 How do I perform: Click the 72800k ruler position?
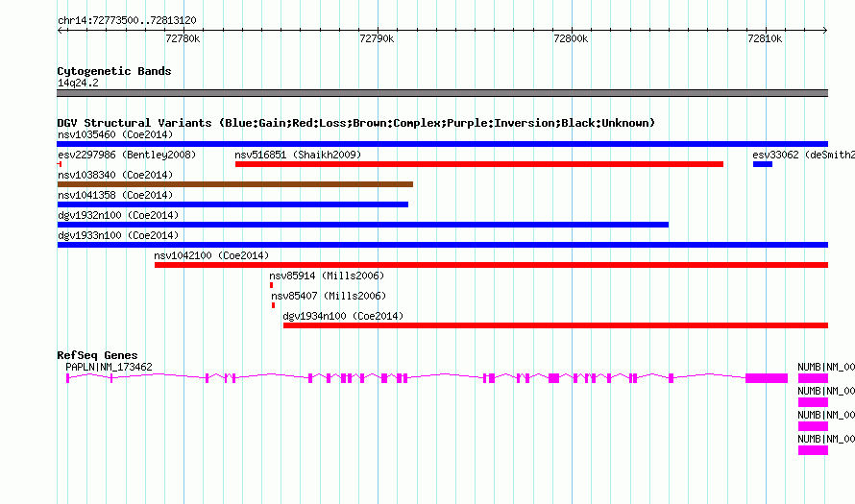(571, 38)
